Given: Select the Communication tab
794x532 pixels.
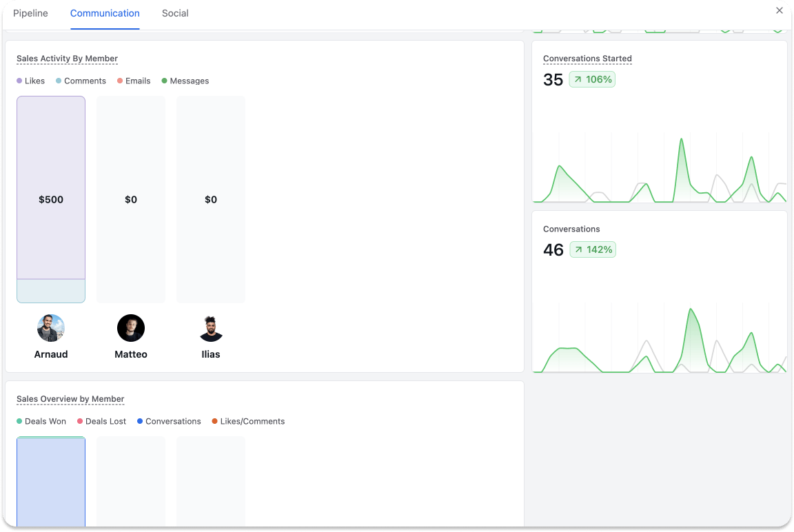Looking at the screenshot, I should [105, 13].
